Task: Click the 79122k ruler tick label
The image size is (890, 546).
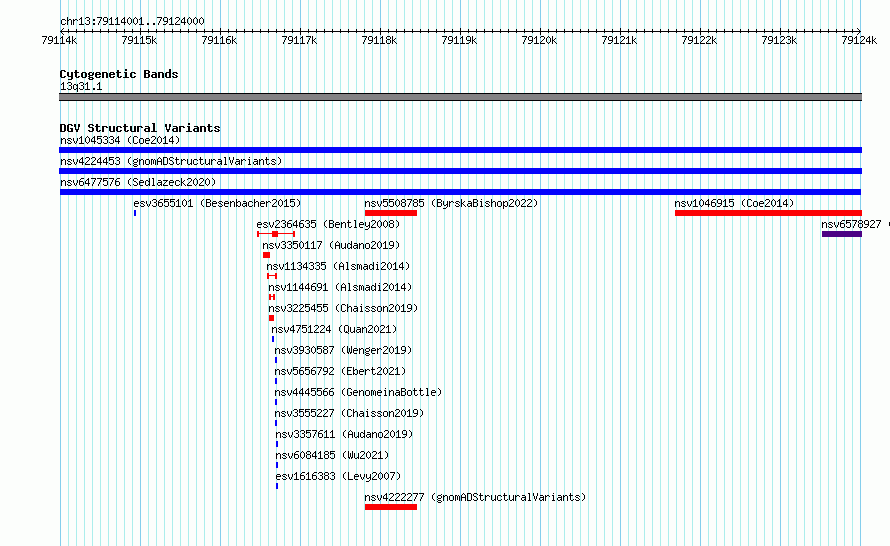Action: pyautogui.click(x=699, y=40)
